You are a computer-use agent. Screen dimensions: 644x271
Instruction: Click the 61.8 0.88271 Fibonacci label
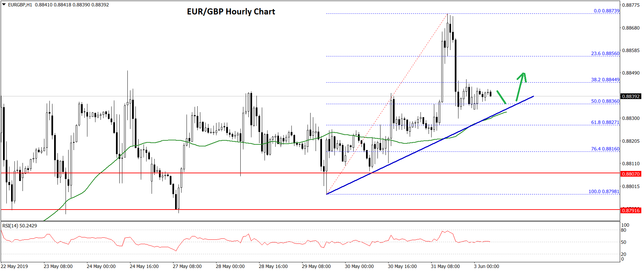point(605,122)
